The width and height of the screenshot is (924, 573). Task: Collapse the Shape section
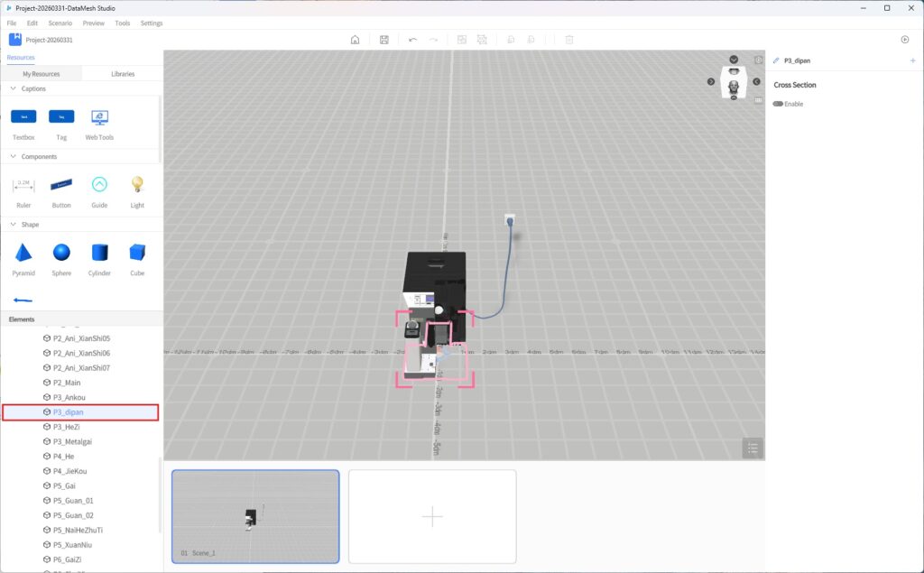13,225
